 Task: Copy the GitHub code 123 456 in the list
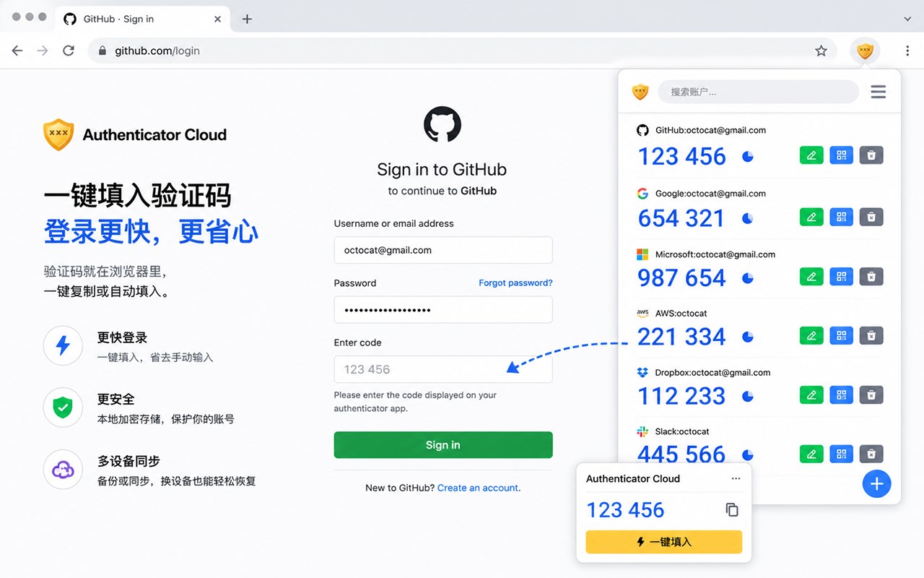(681, 156)
